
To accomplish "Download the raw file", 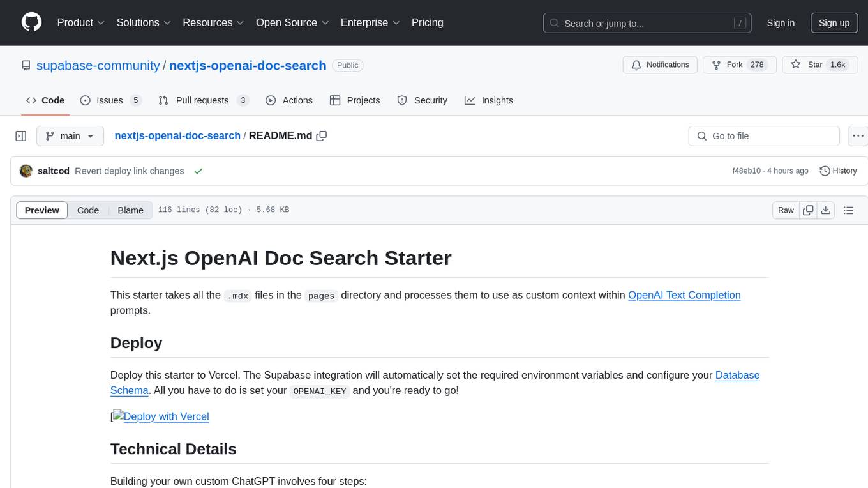I will click(x=826, y=210).
